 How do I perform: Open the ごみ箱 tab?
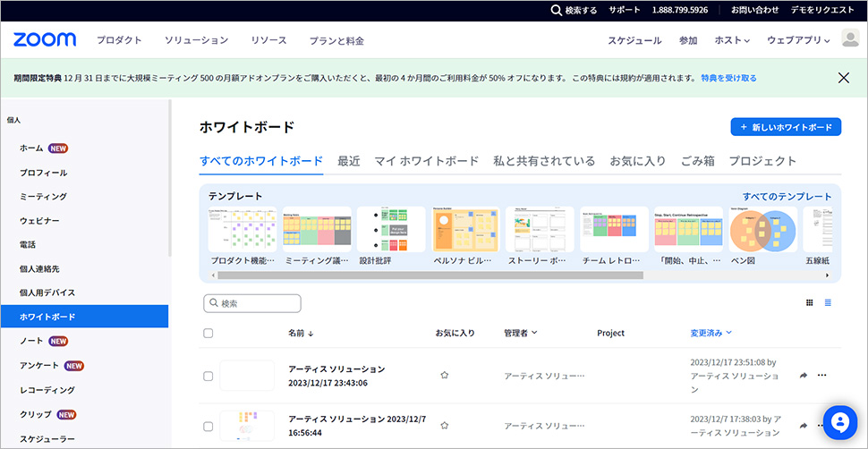click(697, 161)
